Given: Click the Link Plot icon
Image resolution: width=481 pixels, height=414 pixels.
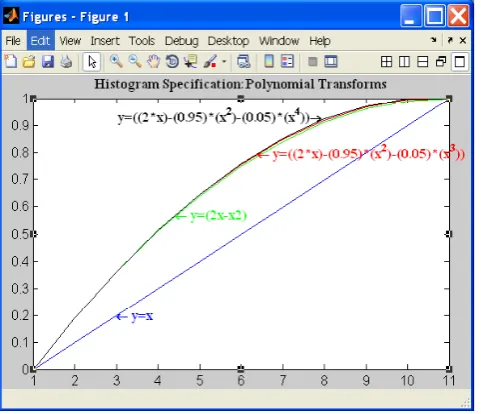Looking at the screenshot, I should (244, 62).
